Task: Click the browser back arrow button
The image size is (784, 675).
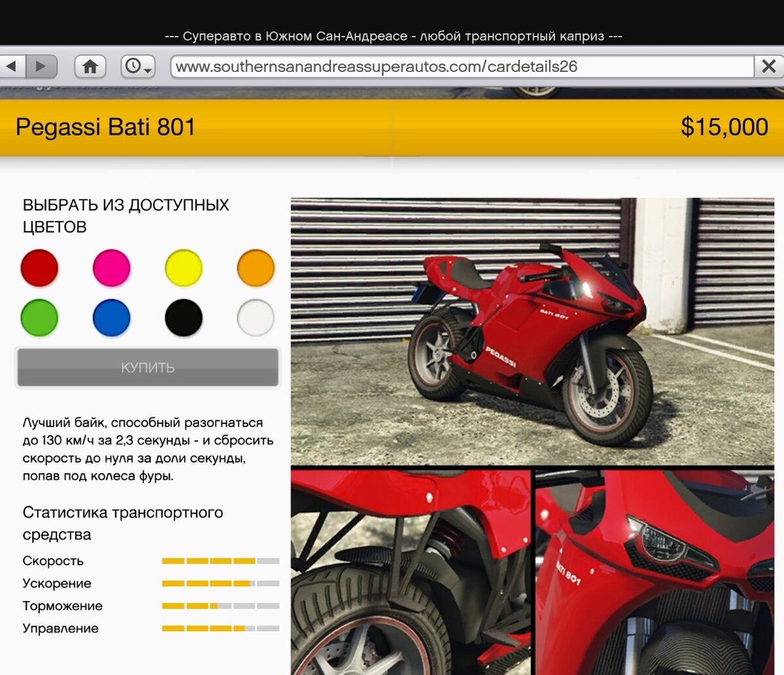Action: tap(12, 66)
